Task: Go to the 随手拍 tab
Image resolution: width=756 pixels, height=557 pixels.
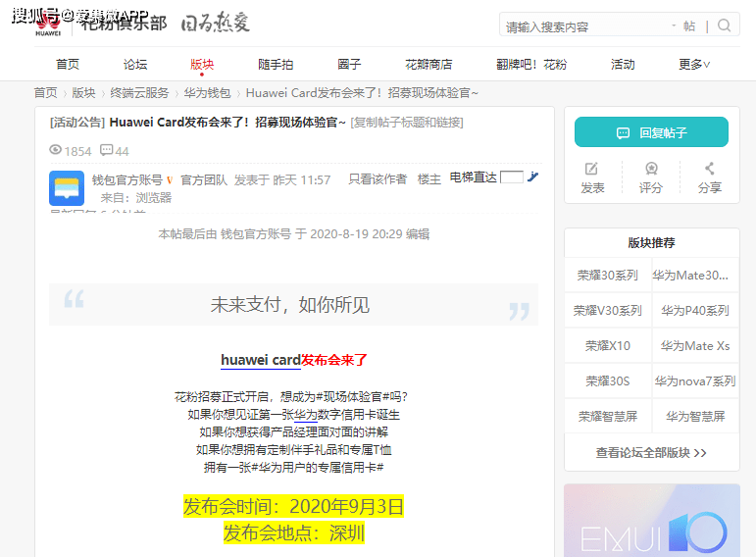Action: (x=276, y=64)
